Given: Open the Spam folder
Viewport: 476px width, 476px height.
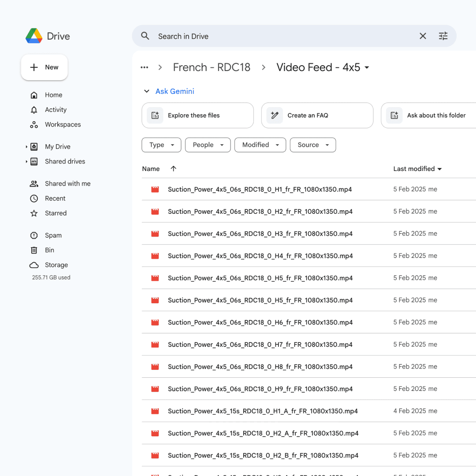Looking at the screenshot, I should [x=52, y=235].
